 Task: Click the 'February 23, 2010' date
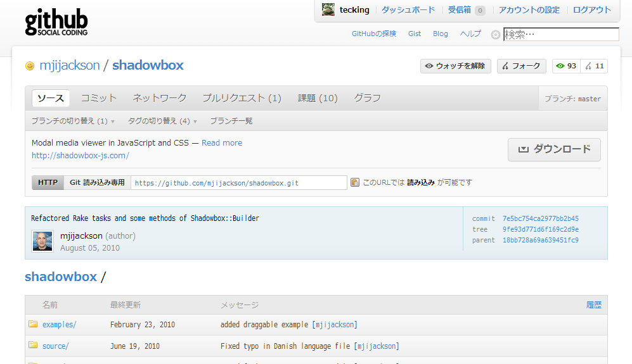[143, 325]
